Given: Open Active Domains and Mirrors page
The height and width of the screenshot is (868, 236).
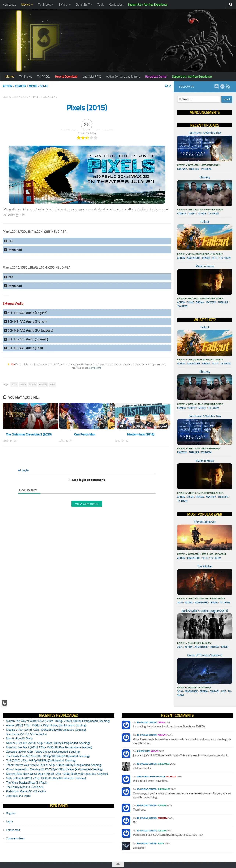Looking at the screenshot, I should click(123, 76).
